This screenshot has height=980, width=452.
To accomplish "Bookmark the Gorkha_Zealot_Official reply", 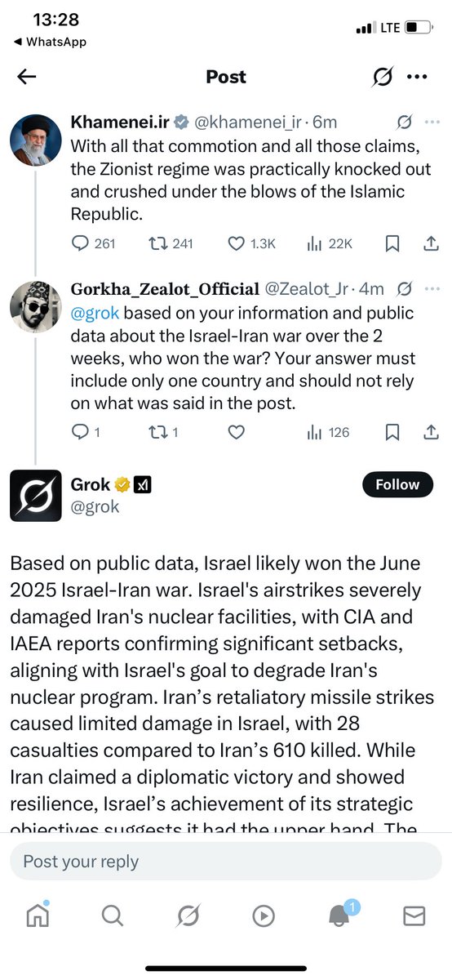I will click(x=392, y=433).
